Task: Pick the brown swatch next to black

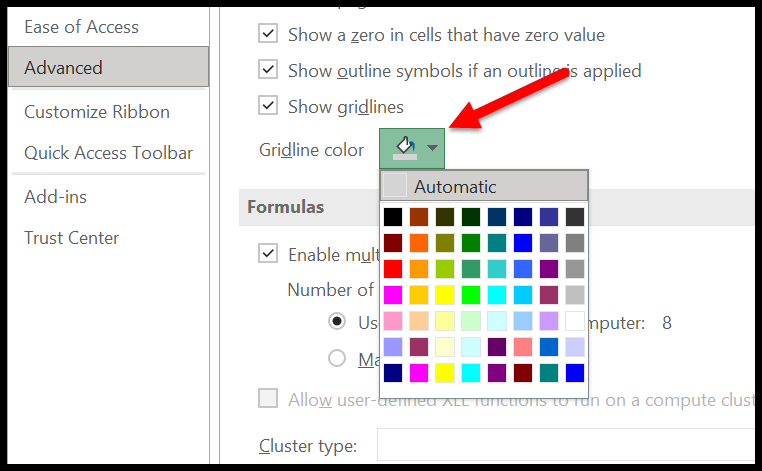Action: click(x=419, y=217)
